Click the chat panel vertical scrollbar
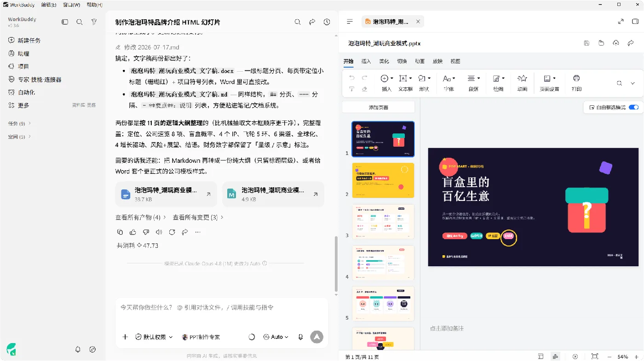Image resolution: width=644 pixels, height=361 pixels. 336,264
